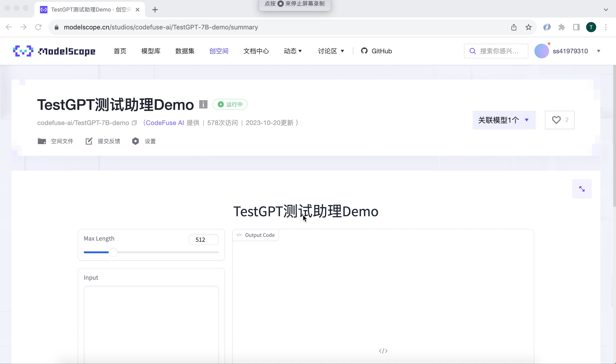Viewport: 616px width, 364px height.
Task: Expand the ss41979310 account dropdown
Action: [x=599, y=51]
